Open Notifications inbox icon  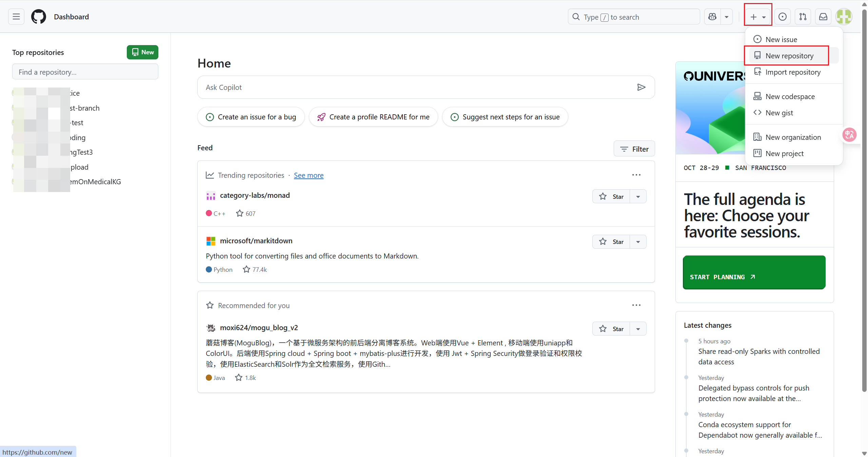(823, 17)
